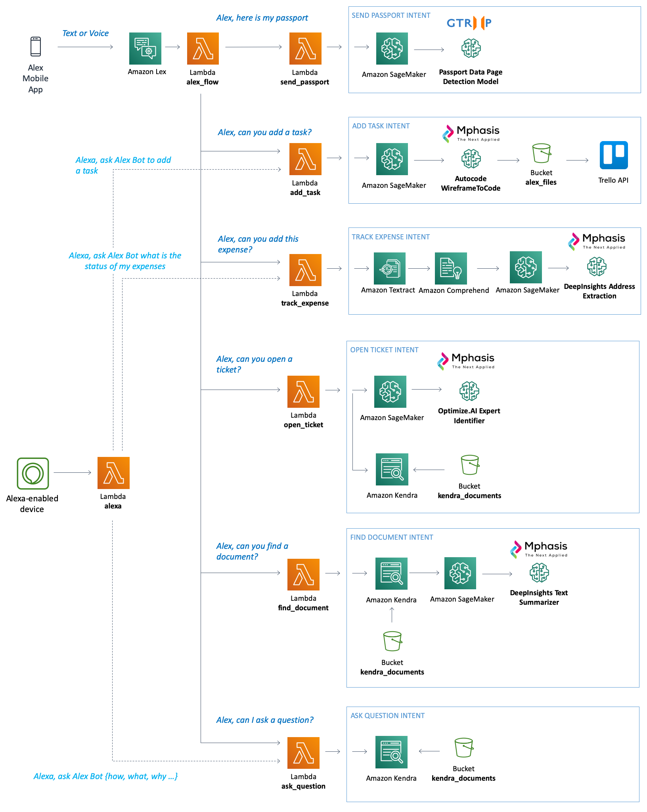Viewport: 647px width, 812px height.
Task: Click the Lambda add_task icon
Action: 305,159
